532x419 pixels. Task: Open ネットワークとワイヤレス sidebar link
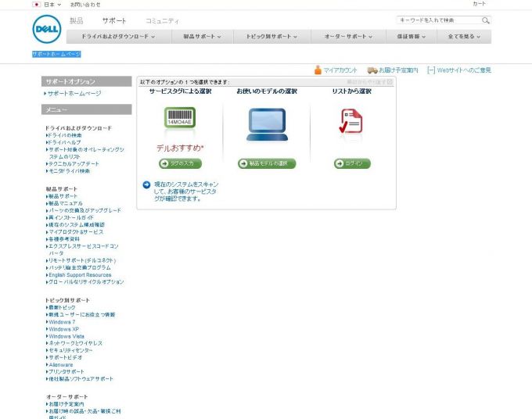pos(75,343)
